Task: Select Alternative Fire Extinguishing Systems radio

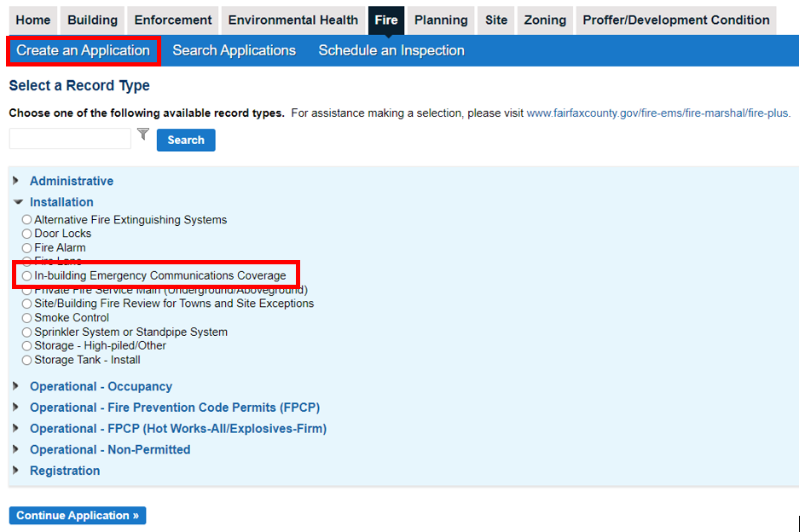Action: pos(26,220)
